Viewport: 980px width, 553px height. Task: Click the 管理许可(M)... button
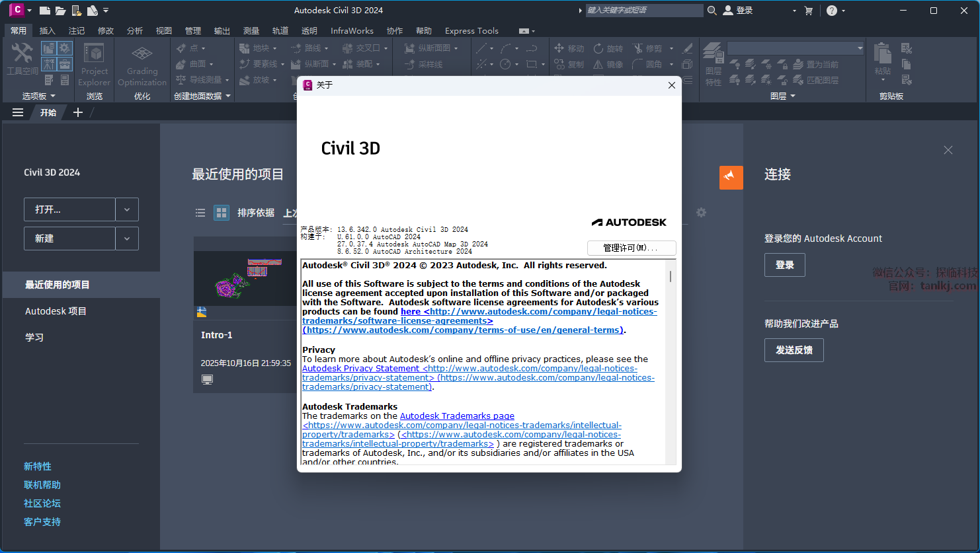point(631,248)
